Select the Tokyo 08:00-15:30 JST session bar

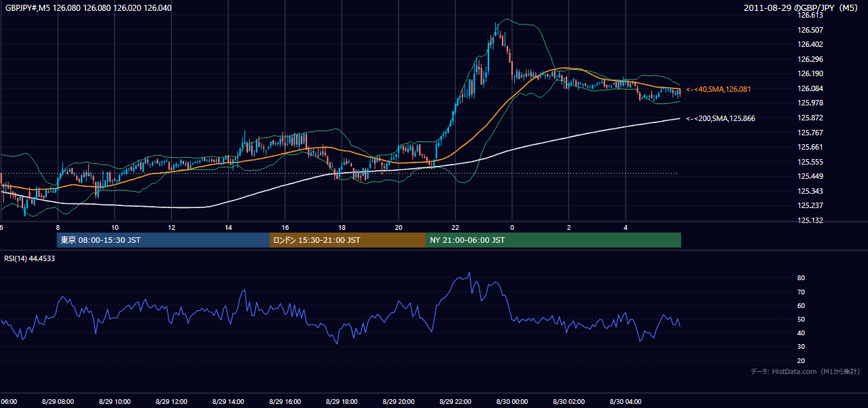163,240
